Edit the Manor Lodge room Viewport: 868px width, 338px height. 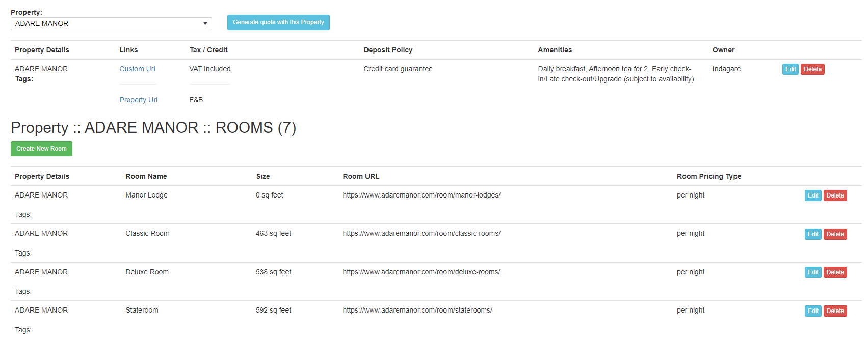(x=813, y=195)
